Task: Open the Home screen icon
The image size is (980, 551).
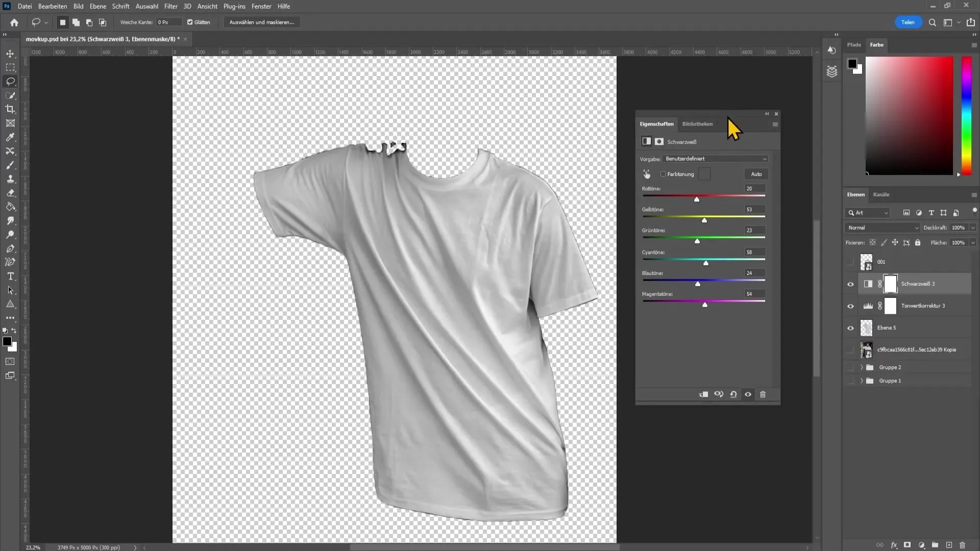Action: click(x=14, y=22)
